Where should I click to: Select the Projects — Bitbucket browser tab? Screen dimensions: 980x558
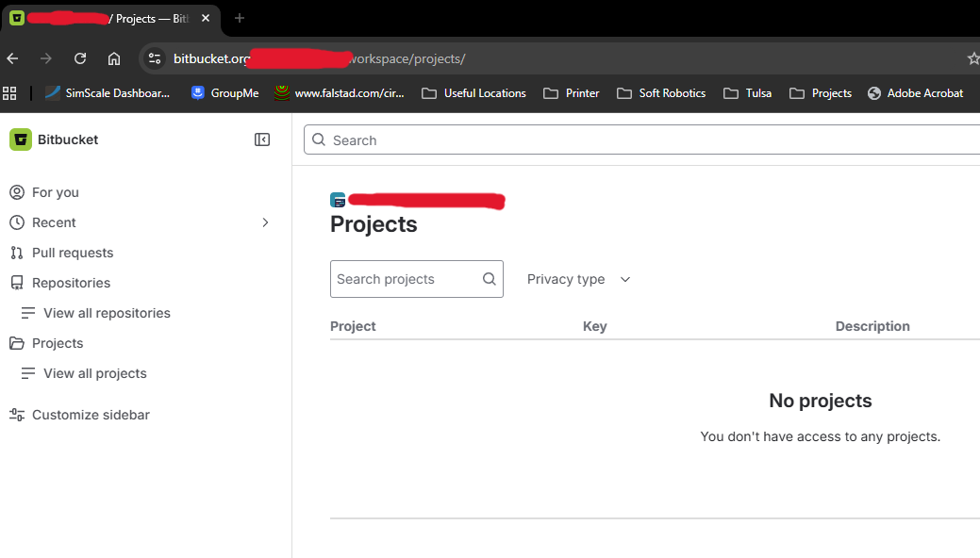point(111,19)
